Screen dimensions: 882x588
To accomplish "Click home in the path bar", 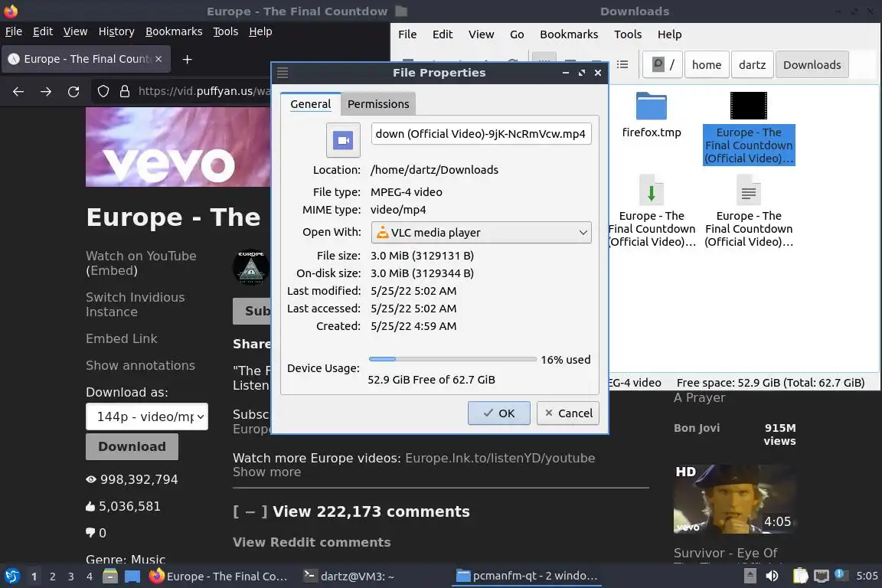I will [707, 65].
